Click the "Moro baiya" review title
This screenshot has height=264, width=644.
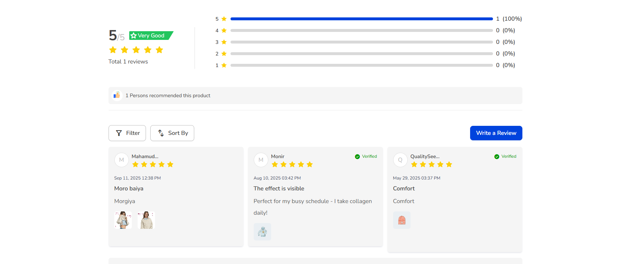(129, 189)
